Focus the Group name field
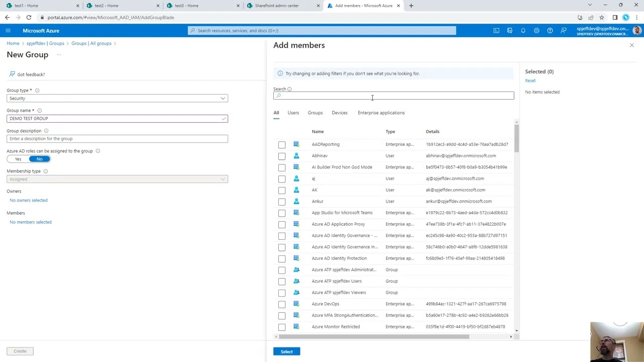Image resolution: width=644 pixels, height=362 pixels. coord(117,119)
